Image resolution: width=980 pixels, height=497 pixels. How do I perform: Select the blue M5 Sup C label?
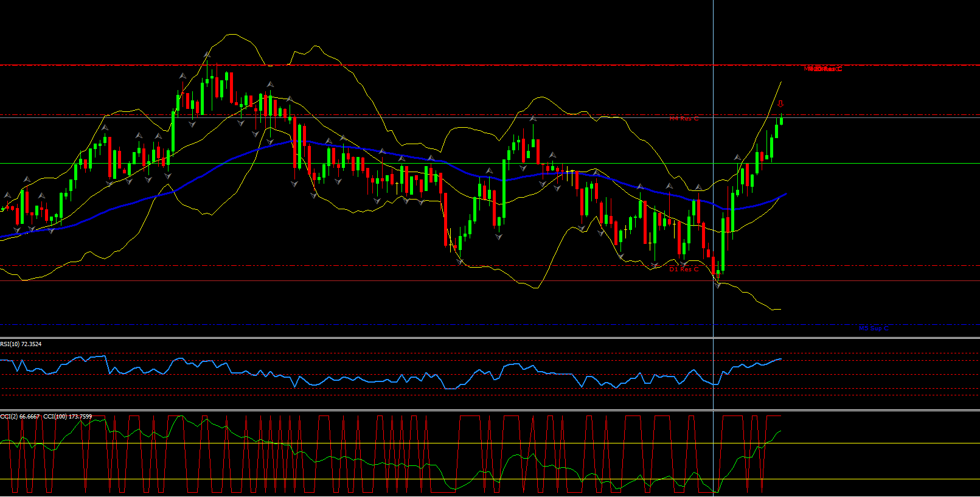click(x=874, y=328)
